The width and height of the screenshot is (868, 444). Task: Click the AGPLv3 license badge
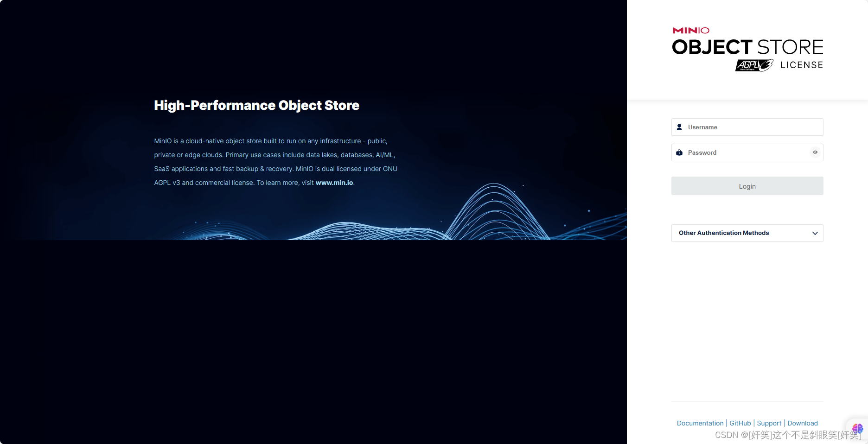(754, 65)
